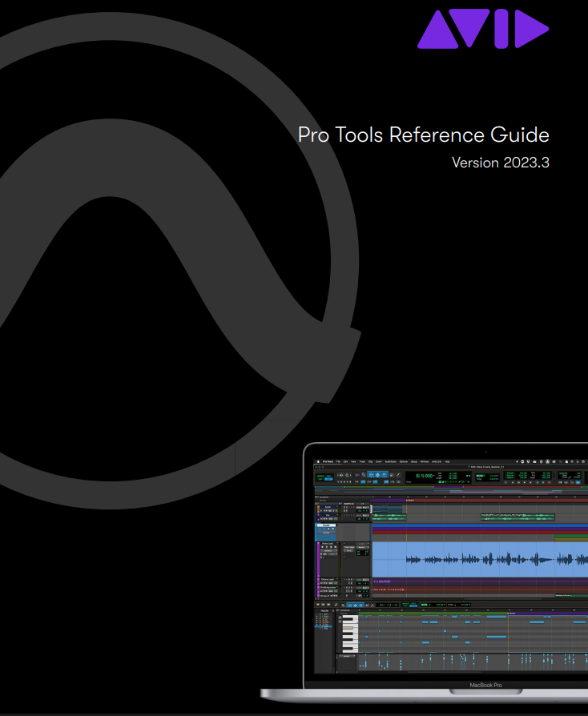Open the View menu

click(353, 461)
